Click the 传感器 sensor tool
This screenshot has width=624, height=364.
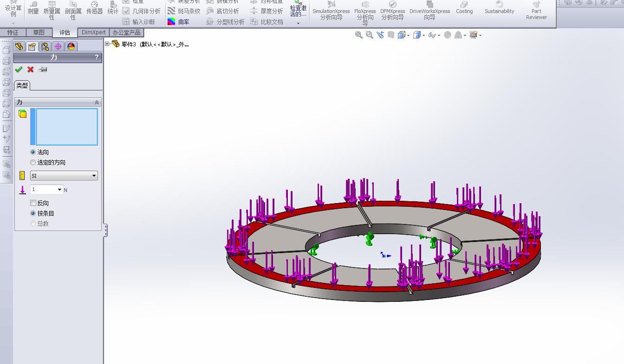pyautogui.click(x=94, y=8)
